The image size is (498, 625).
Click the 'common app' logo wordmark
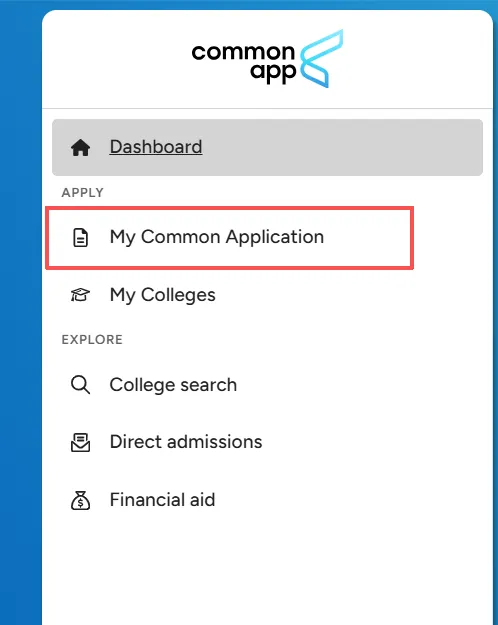click(244, 63)
